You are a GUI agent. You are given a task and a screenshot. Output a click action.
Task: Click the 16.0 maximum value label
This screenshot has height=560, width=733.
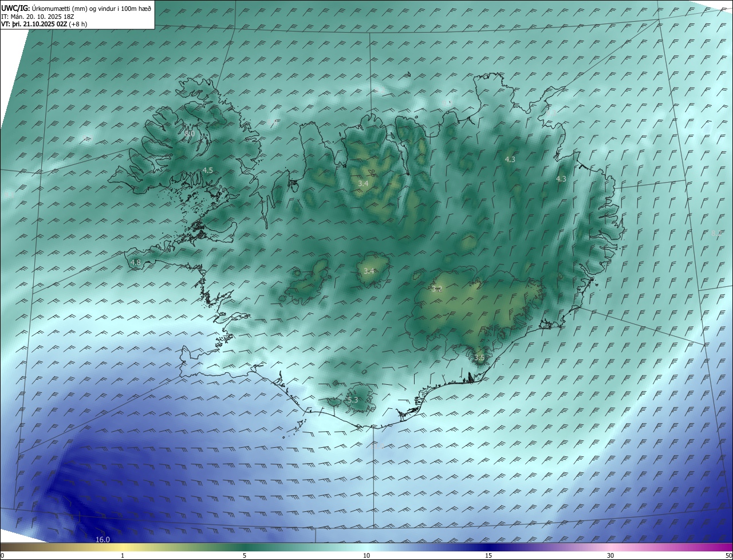[103, 539]
